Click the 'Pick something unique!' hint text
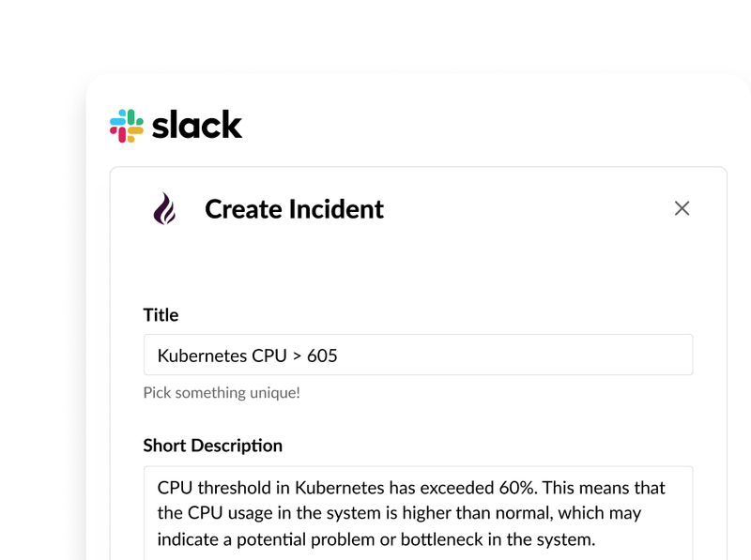The height and width of the screenshot is (560, 751). [x=222, y=392]
